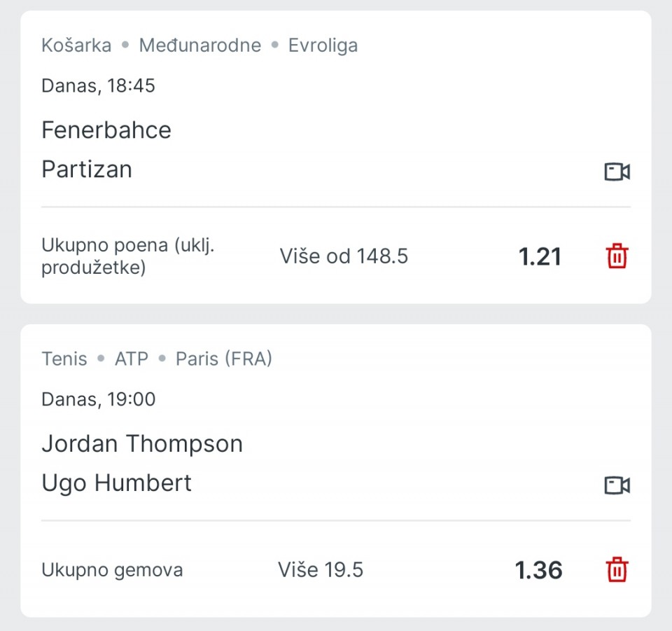Select the Fenerbahce team name
The height and width of the screenshot is (631, 672).
coord(106,130)
